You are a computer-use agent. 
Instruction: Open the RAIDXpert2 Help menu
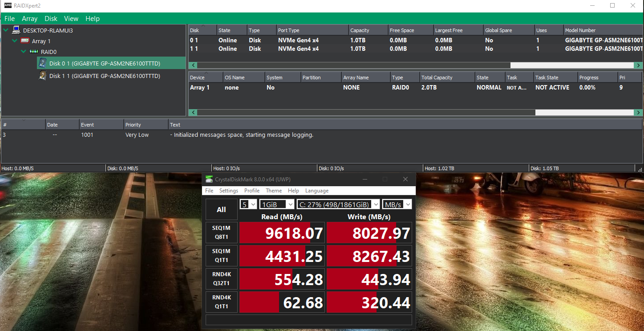[x=93, y=19]
